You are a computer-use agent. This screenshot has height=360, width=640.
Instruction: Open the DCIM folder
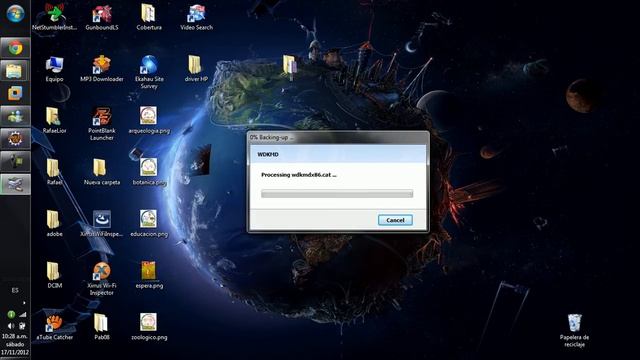[54, 275]
